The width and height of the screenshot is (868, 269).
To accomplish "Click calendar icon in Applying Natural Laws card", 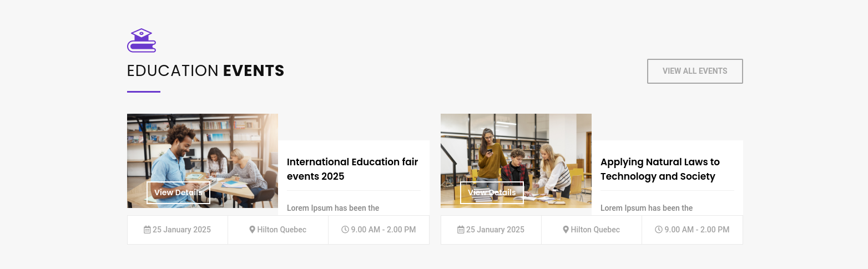I will (x=461, y=230).
